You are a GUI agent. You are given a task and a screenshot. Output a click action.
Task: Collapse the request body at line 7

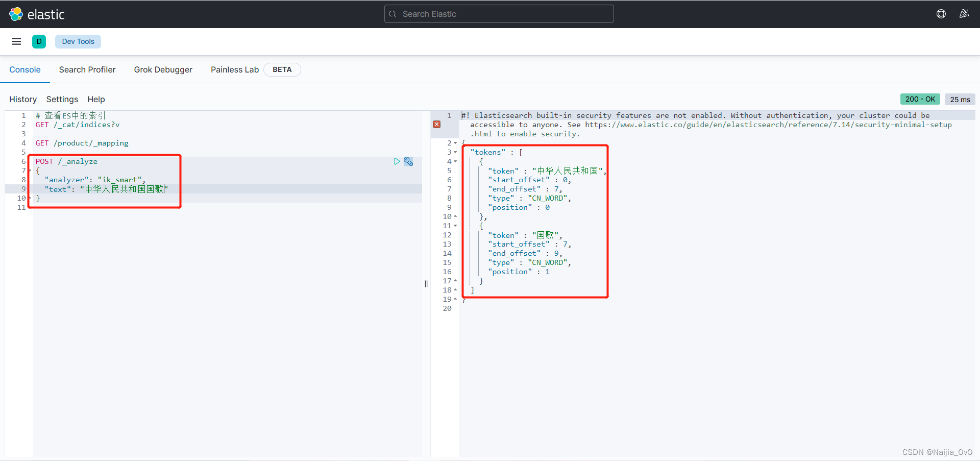(x=30, y=171)
